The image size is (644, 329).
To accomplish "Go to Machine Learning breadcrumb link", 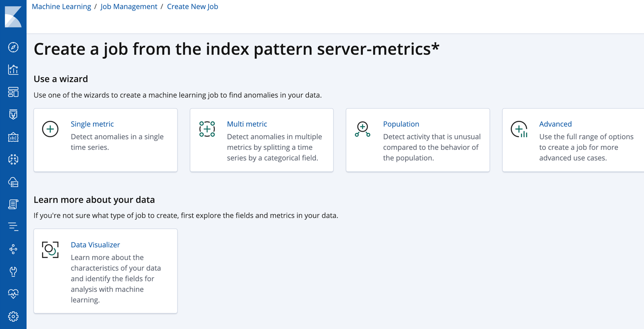I will tap(61, 6).
